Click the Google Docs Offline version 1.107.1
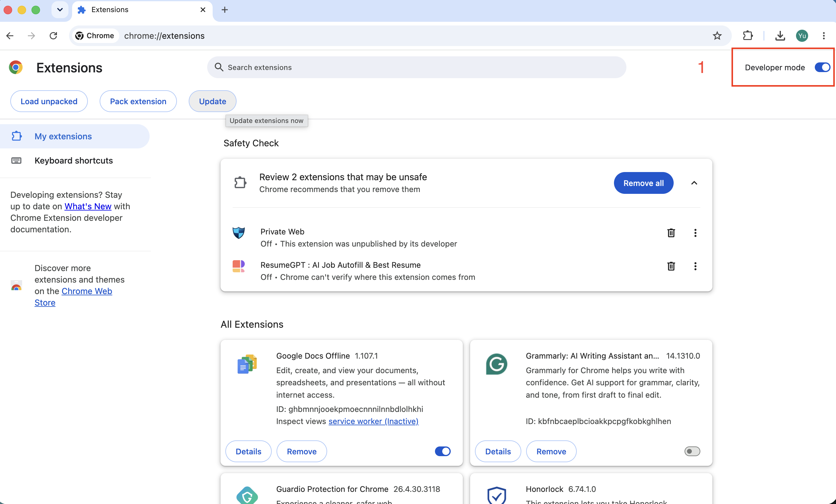 [x=366, y=356]
